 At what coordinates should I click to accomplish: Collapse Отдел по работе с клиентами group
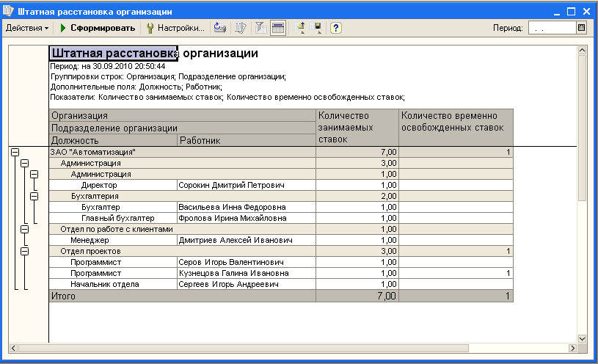point(24,229)
